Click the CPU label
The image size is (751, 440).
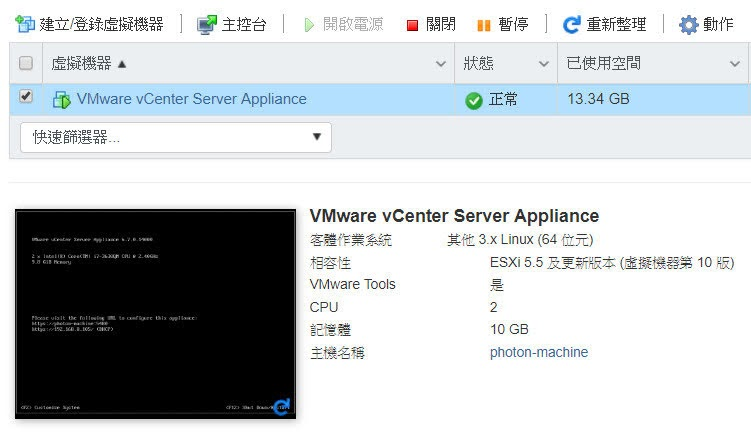click(324, 307)
